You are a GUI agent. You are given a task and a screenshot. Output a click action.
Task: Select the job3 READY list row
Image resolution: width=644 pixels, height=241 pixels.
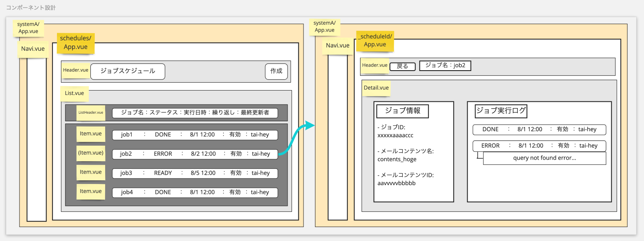195,173
